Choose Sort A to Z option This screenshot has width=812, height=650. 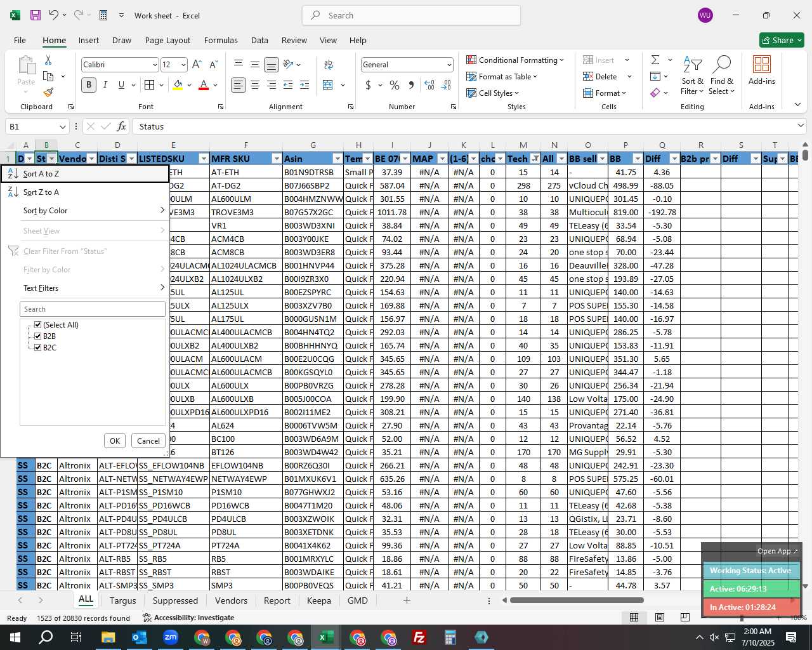click(85, 174)
